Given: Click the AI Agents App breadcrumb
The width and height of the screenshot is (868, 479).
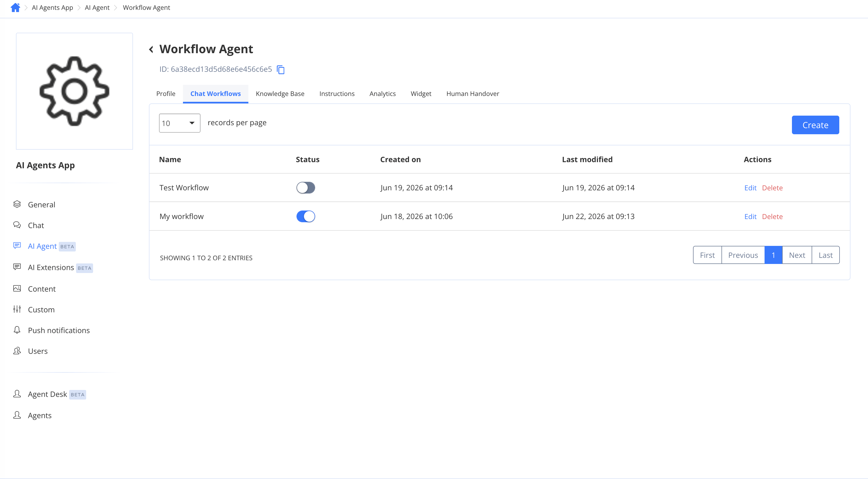Looking at the screenshot, I should (x=52, y=7).
